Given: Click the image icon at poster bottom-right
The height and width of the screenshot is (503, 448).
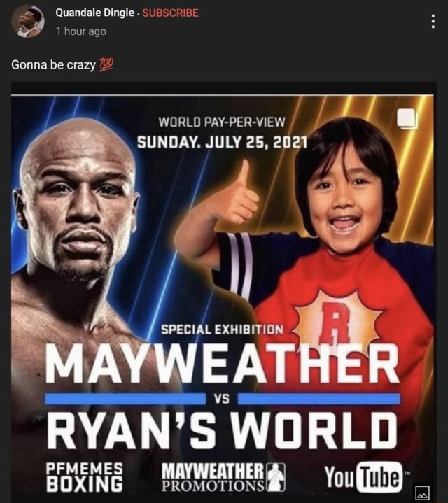Looking at the screenshot, I should pyautogui.click(x=421, y=493).
